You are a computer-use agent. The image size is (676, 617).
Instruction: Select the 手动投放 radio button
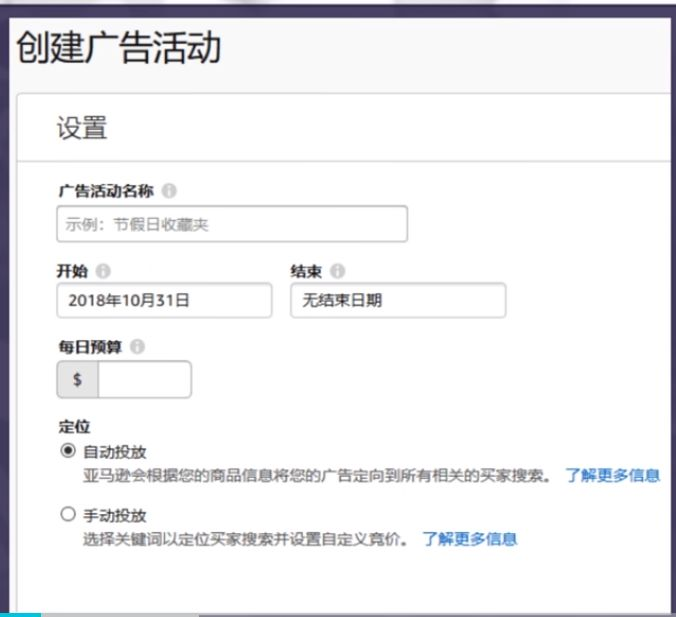click(68, 514)
